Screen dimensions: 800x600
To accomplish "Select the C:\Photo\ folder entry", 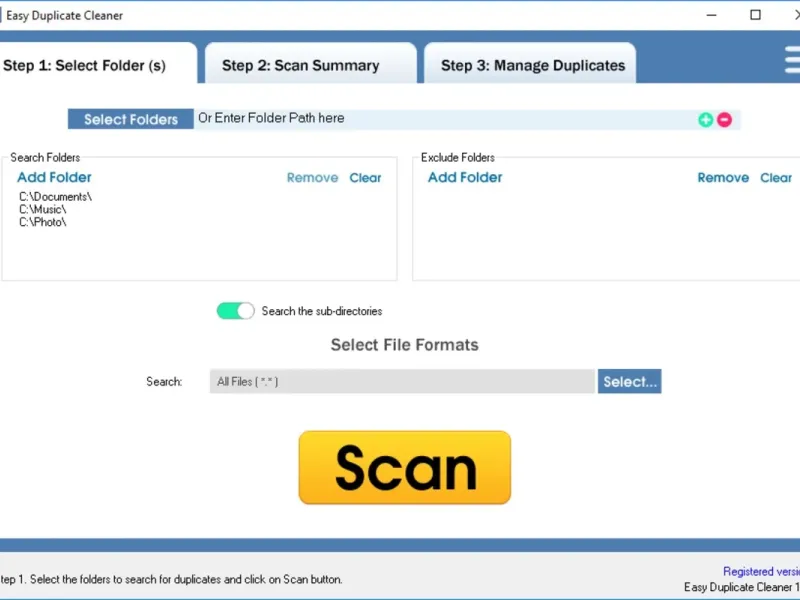I will pos(43,222).
